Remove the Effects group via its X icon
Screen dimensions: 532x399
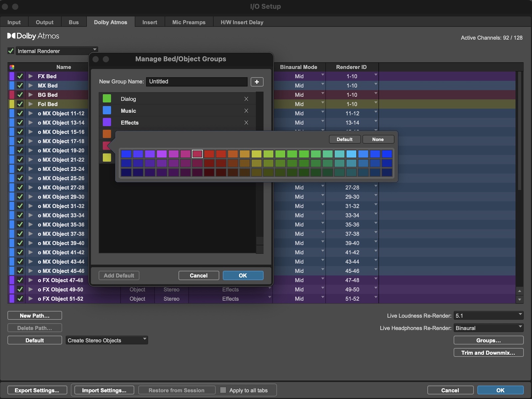coord(246,123)
